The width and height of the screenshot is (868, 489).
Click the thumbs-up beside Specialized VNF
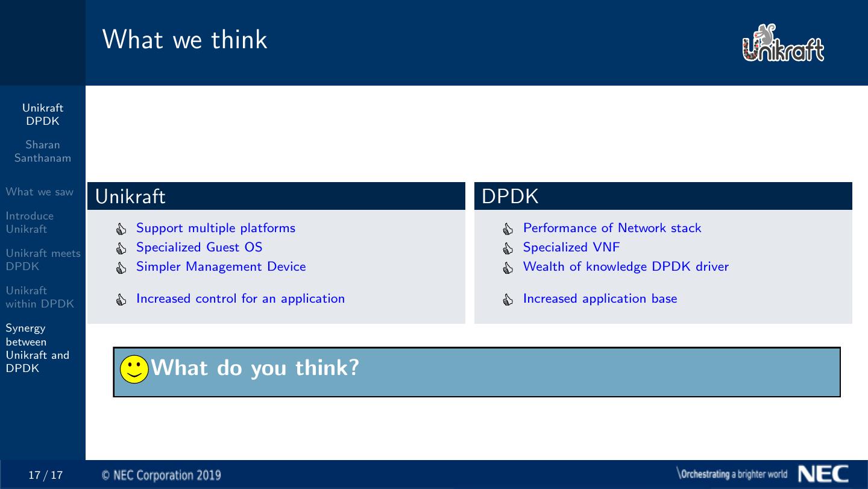click(507, 248)
